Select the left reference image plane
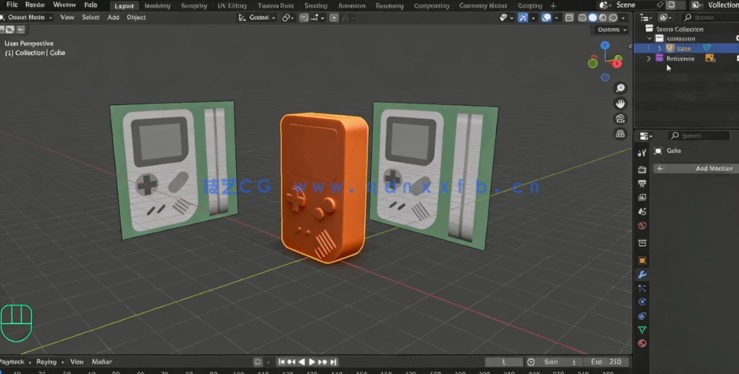This screenshot has height=374, width=739. click(173, 170)
